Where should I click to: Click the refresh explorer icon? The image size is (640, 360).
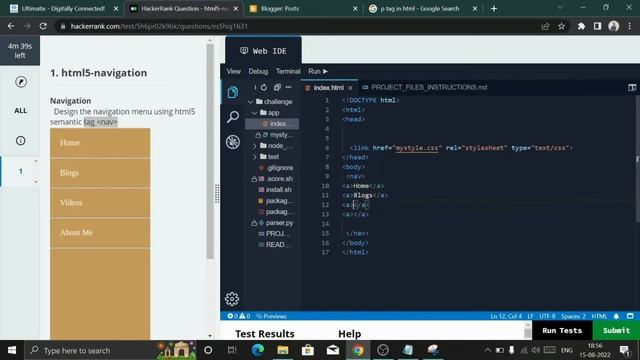point(264,87)
